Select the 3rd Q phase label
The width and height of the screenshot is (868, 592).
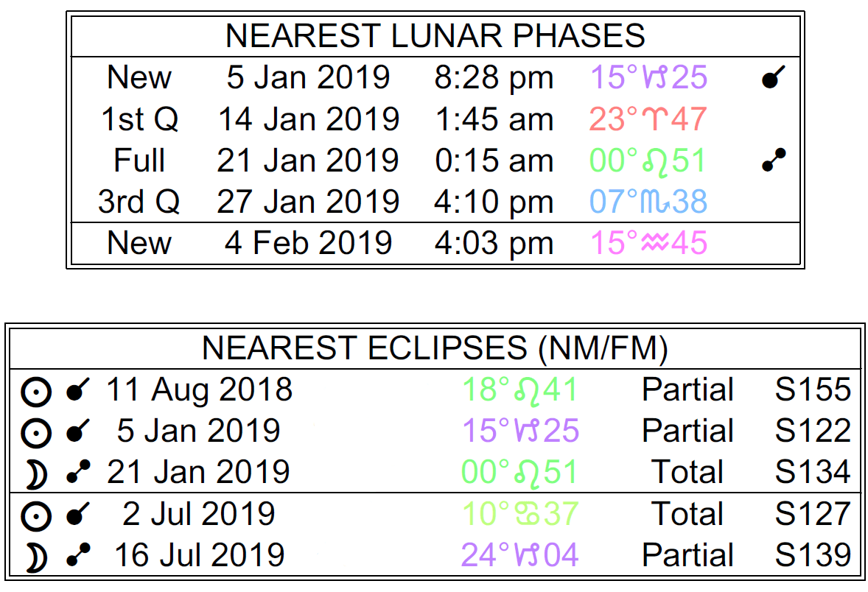coord(139,202)
